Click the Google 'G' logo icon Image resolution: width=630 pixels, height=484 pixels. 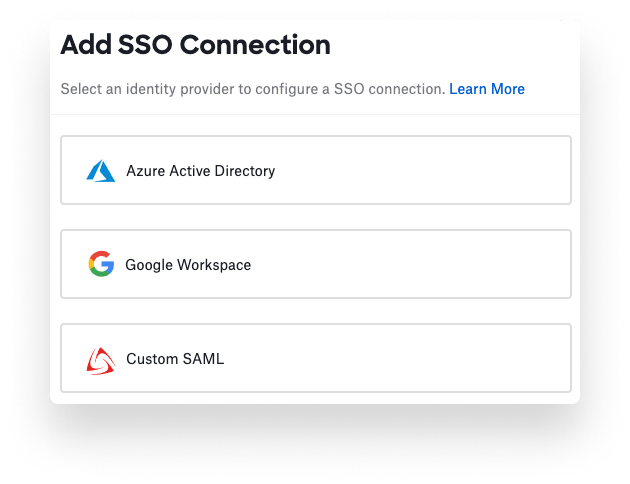[101, 265]
